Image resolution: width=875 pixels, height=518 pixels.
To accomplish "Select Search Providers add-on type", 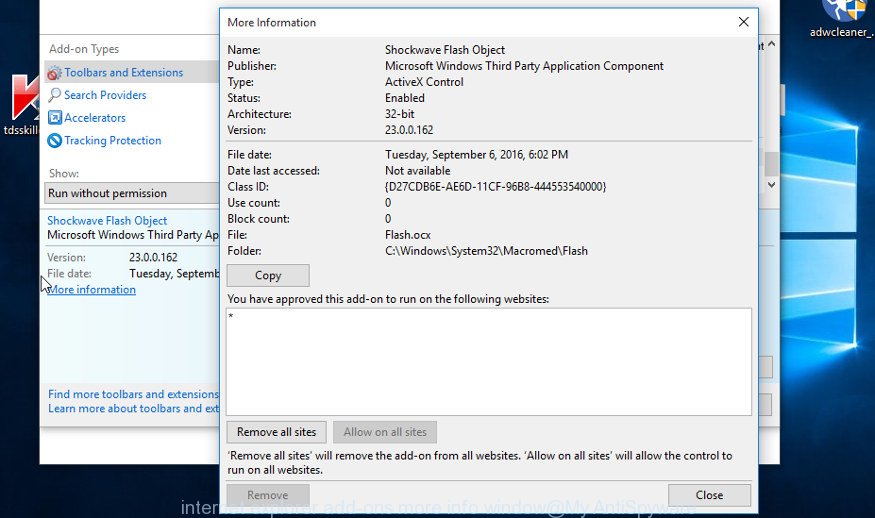I will pos(105,95).
